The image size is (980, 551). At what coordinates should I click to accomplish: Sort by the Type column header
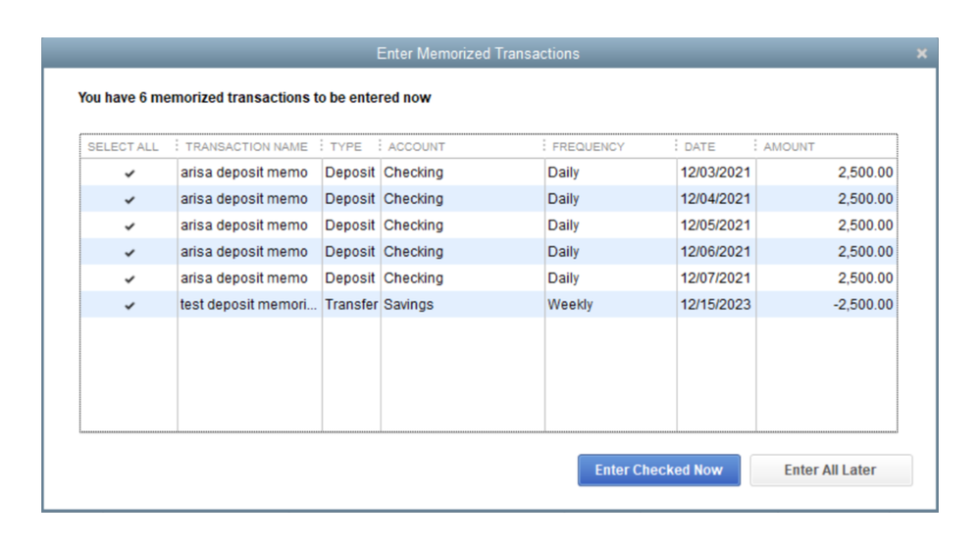[x=345, y=147]
